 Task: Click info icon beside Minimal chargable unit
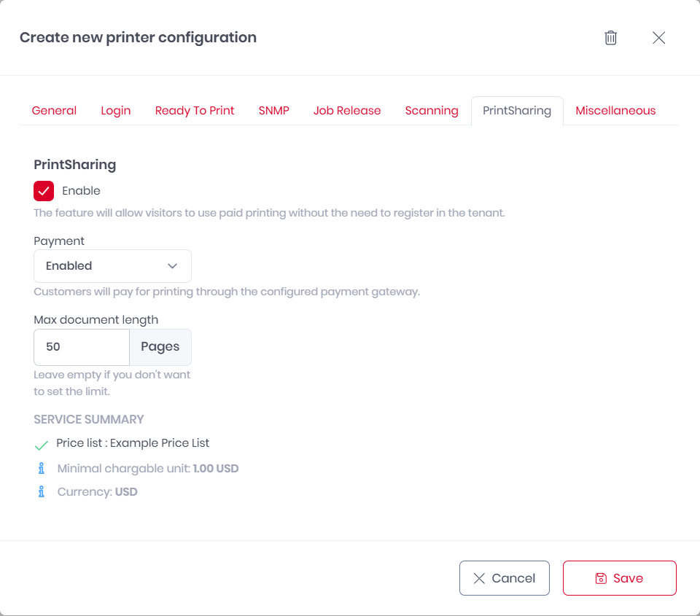[x=42, y=468]
